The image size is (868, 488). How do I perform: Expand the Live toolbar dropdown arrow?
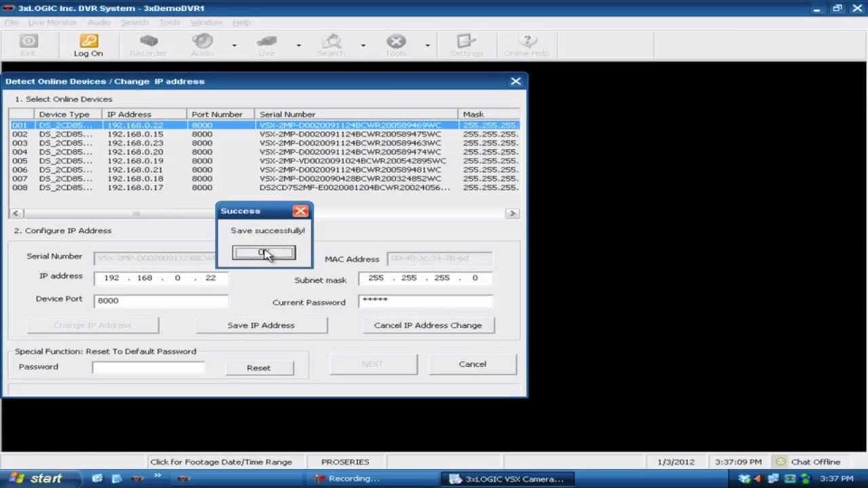pyautogui.click(x=298, y=45)
